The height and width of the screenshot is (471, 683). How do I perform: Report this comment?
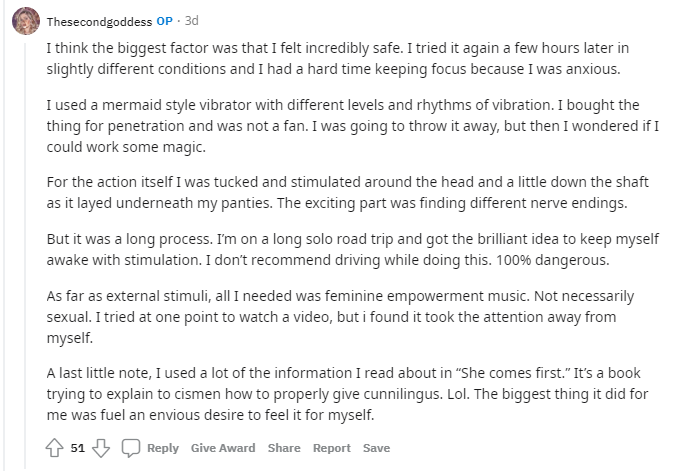(331, 448)
